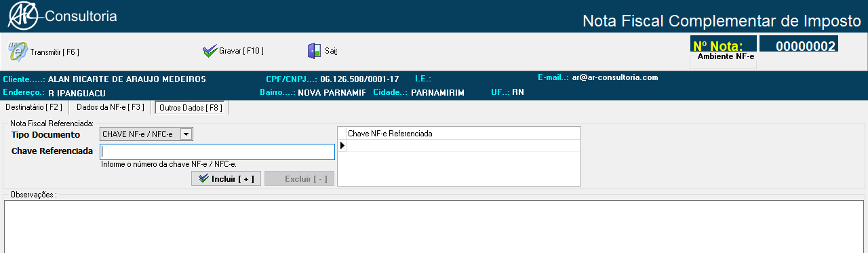868x253 pixels.
Task: Click the Chave Referenciada label
Action: (x=52, y=151)
